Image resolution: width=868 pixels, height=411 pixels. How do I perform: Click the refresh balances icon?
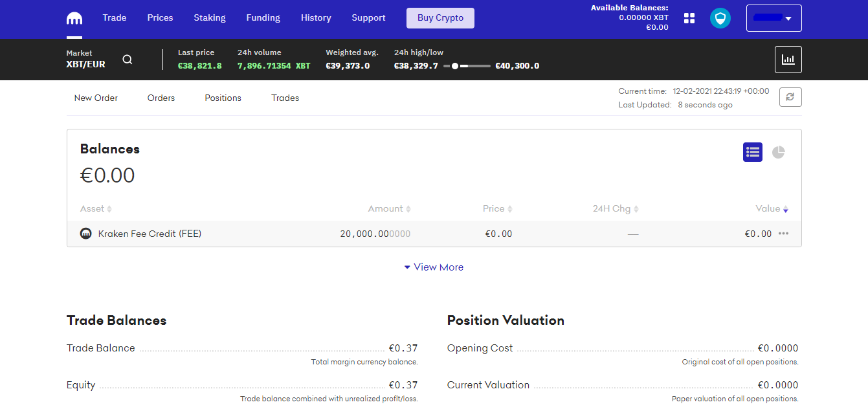point(790,97)
